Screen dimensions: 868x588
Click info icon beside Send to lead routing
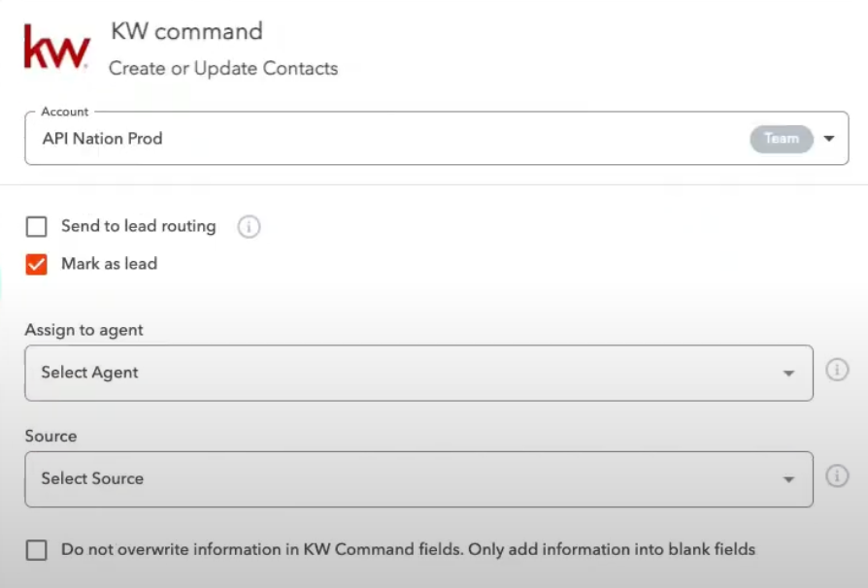tap(249, 227)
